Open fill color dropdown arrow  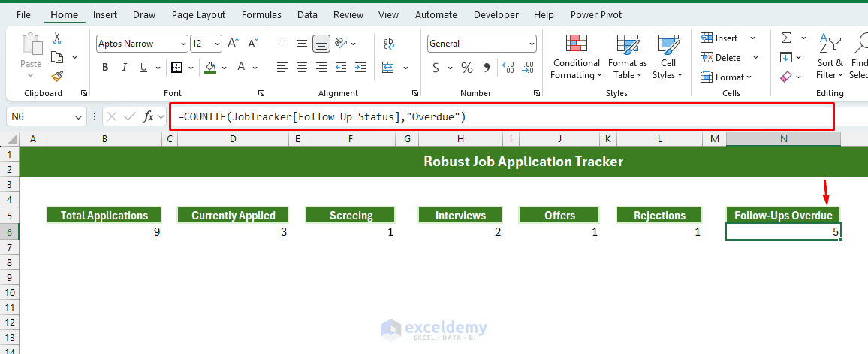tap(224, 68)
